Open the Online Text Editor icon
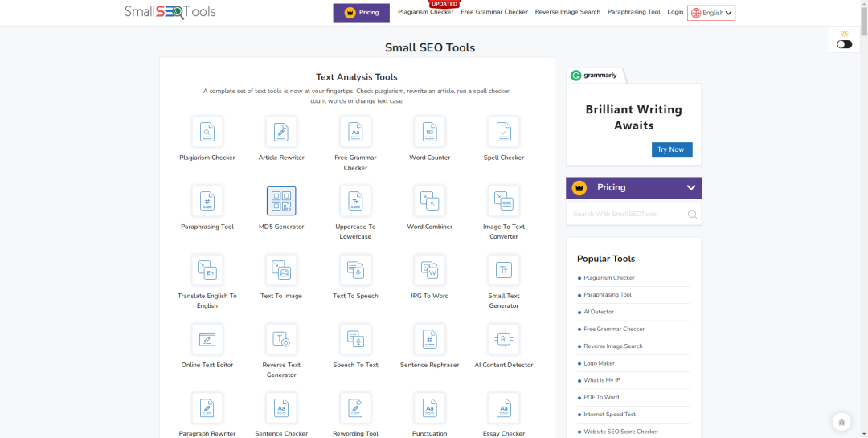868x438 pixels. click(207, 339)
